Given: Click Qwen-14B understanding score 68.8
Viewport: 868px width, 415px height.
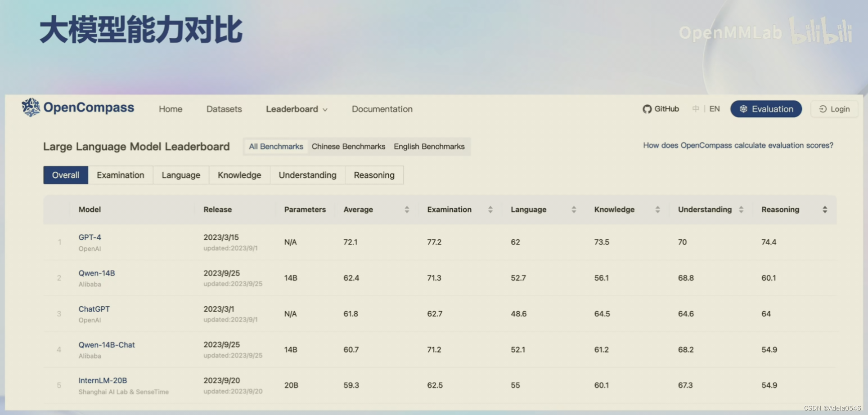Looking at the screenshot, I should click(686, 278).
